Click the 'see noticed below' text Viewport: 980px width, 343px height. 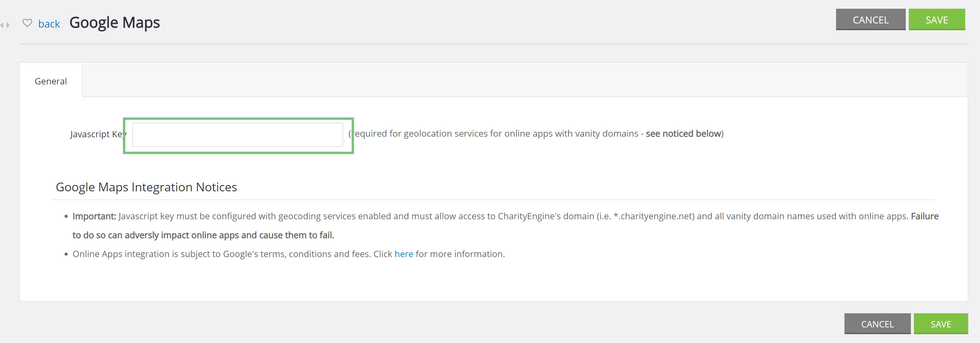(x=683, y=134)
